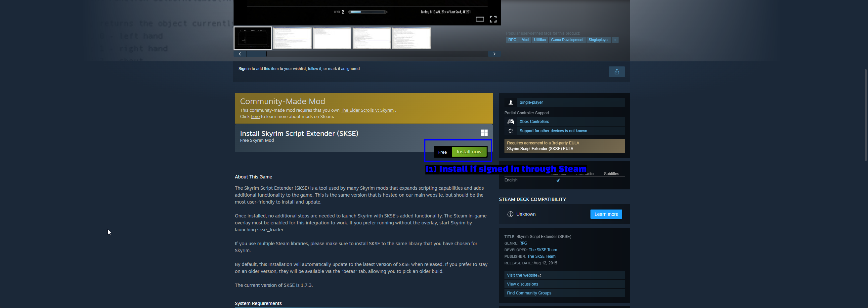Open The Elder Scrolls V: Skyrim link

click(x=367, y=110)
